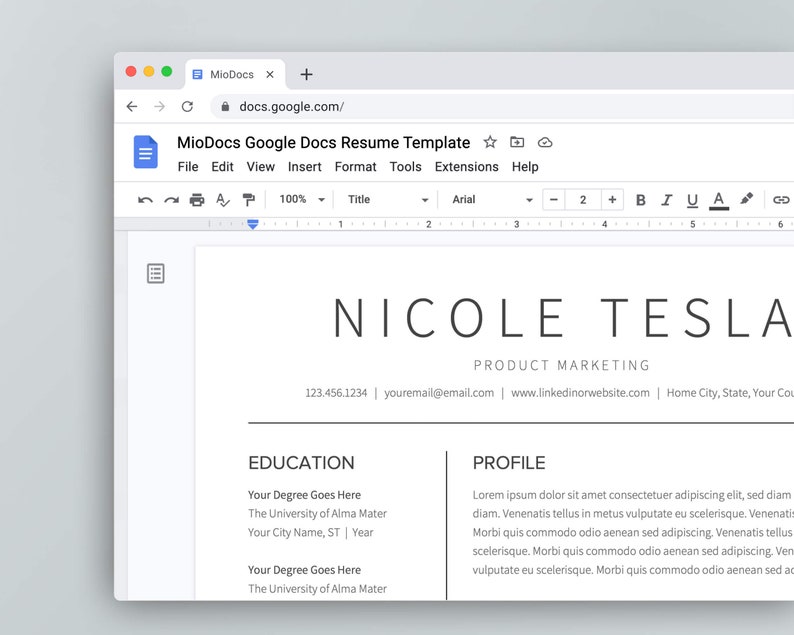794x635 pixels.
Task: View site security lock icon
Action: tap(225, 106)
